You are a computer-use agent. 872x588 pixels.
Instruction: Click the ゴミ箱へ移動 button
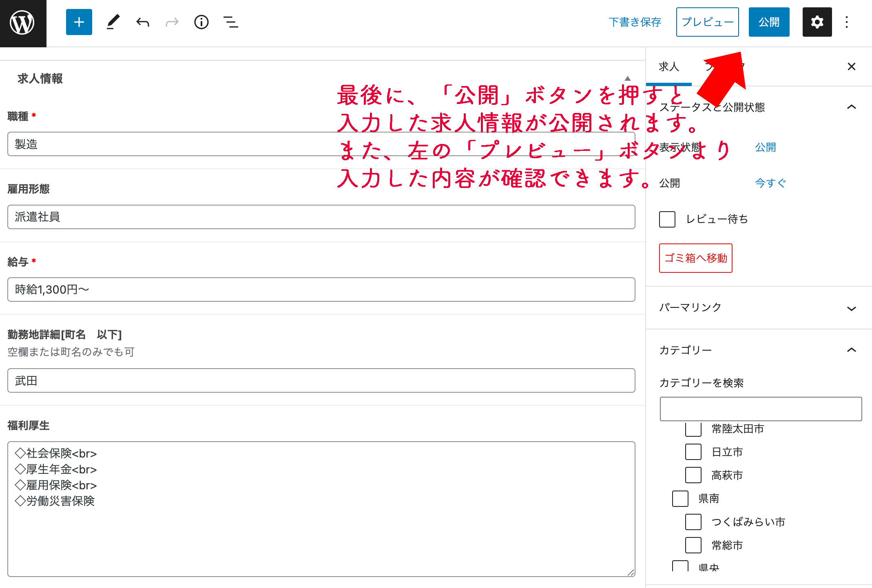tap(695, 258)
